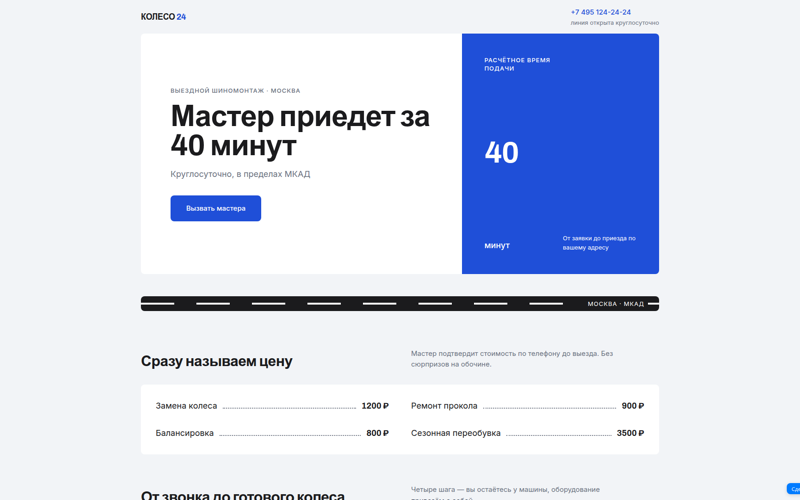Click the heading Сразу называем цену
The width and height of the screenshot is (800, 500).
pos(217,361)
